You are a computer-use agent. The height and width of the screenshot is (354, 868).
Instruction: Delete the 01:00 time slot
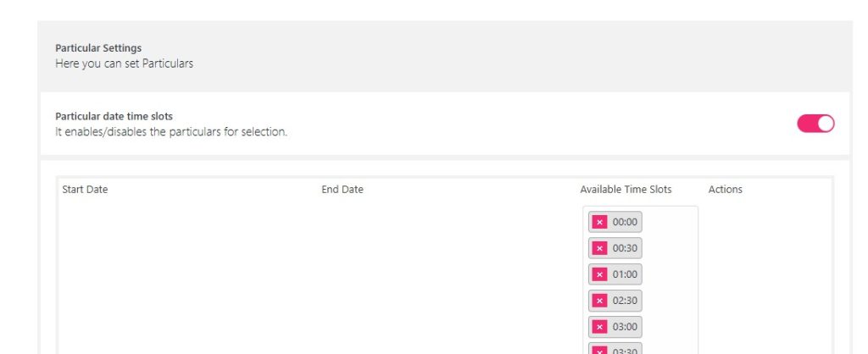599,274
